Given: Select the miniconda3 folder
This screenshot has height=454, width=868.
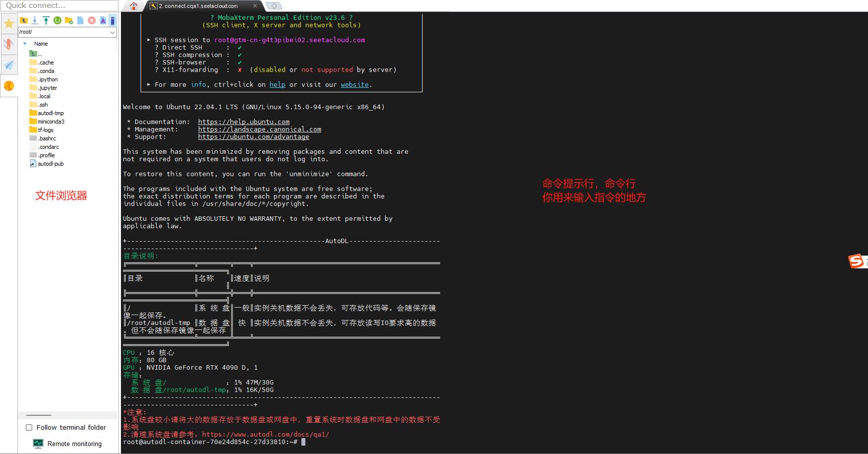Looking at the screenshot, I should pyautogui.click(x=47, y=122).
